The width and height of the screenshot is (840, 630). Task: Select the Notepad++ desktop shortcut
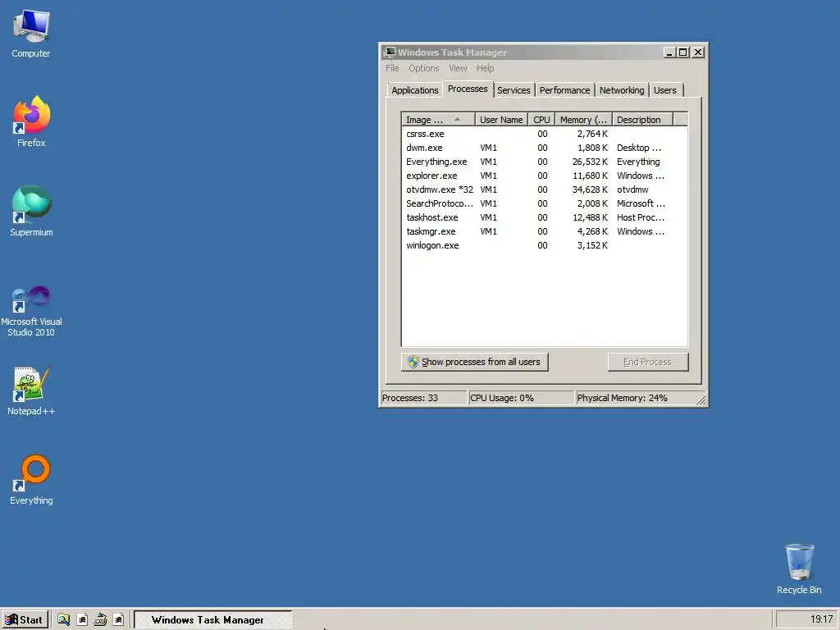(31, 391)
